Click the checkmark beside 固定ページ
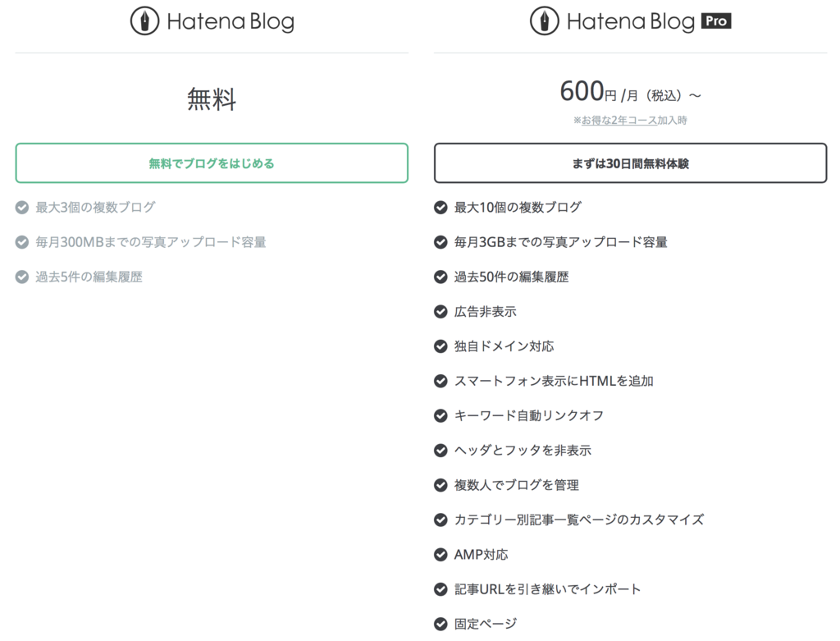Screen dimensions: 840x641 [x=440, y=624]
